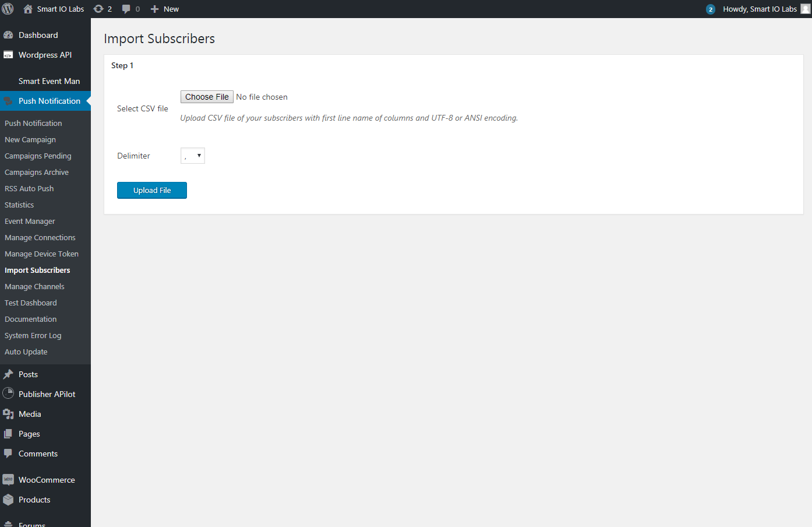This screenshot has width=812, height=527.
Task: Open Comments menu item in sidebar
Action: tap(45, 454)
